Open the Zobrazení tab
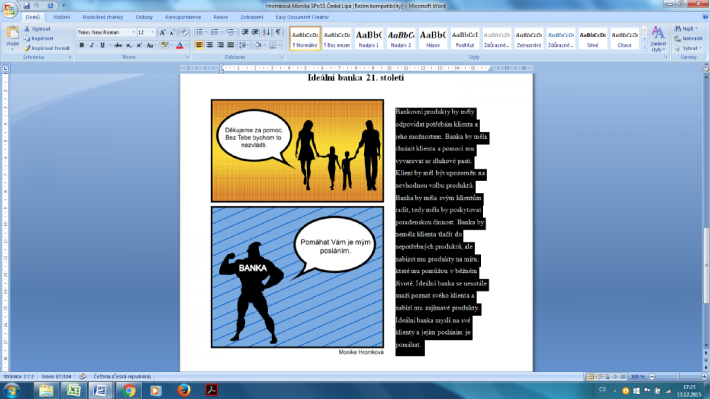This screenshot has width=710, height=399. click(251, 17)
